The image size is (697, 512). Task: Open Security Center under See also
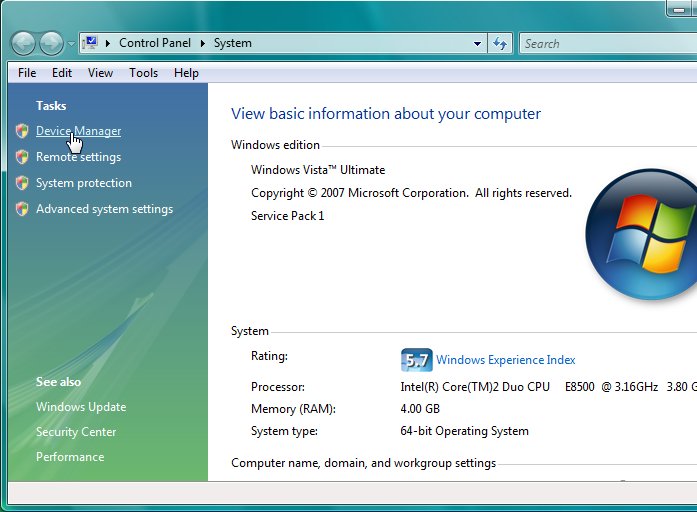76,432
